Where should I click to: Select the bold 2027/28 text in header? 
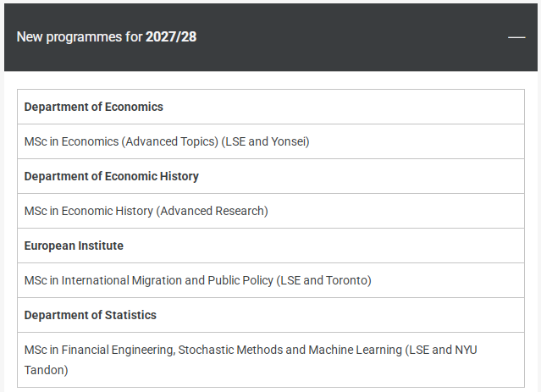[x=171, y=37]
